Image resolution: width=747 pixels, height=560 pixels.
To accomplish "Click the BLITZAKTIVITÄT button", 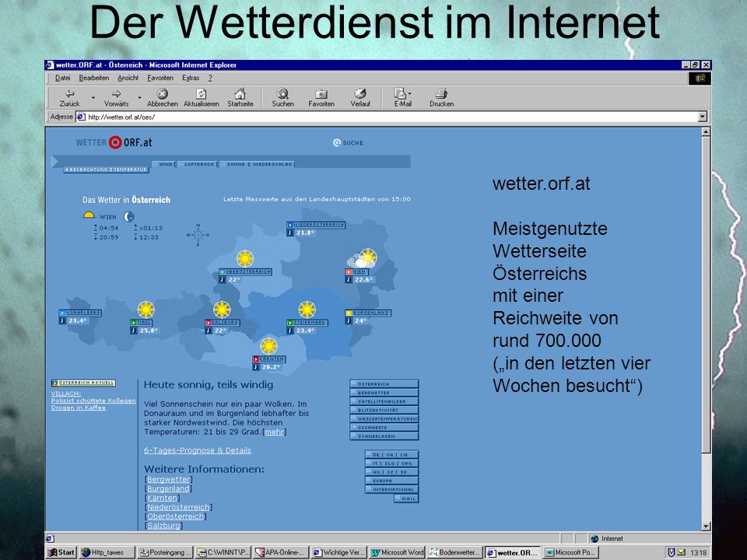I will pos(384,410).
